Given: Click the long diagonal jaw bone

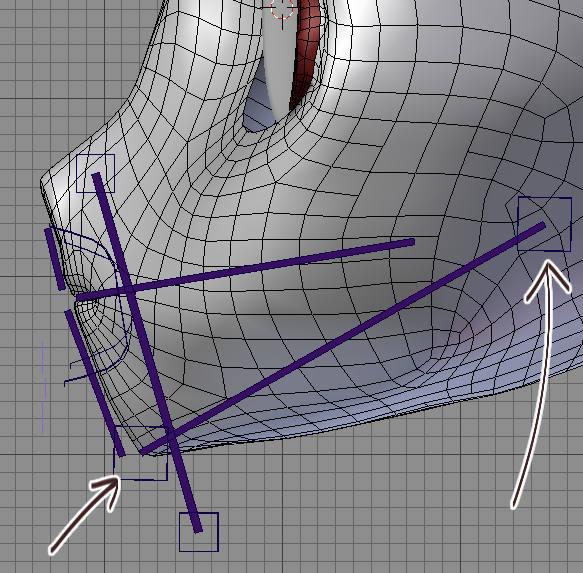Looking at the screenshot, I should click(x=342, y=339).
